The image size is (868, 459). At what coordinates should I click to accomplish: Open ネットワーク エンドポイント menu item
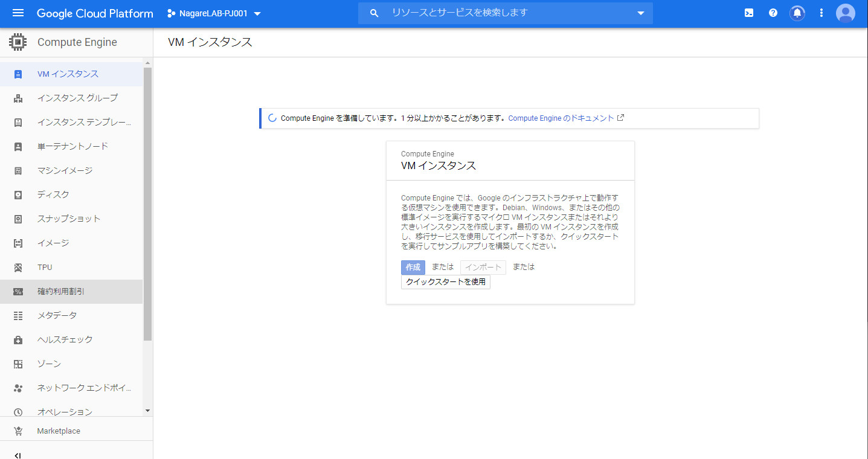71,388
